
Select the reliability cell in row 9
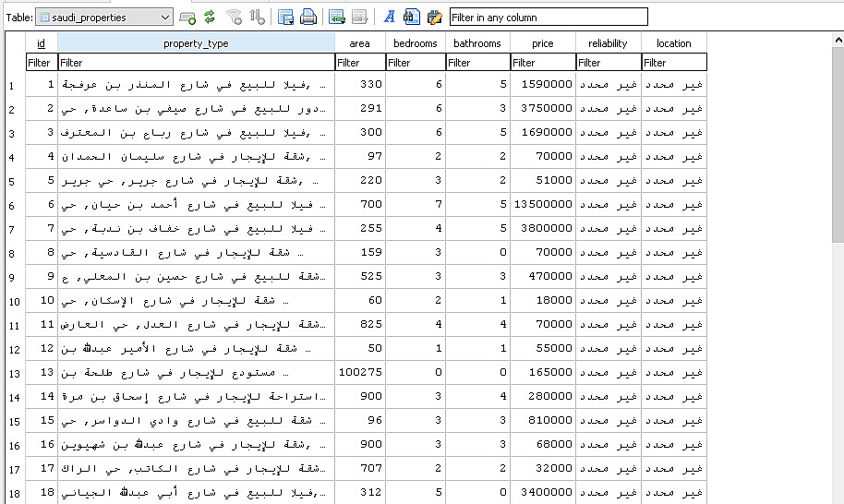pyautogui.click(x=609, y=277)
